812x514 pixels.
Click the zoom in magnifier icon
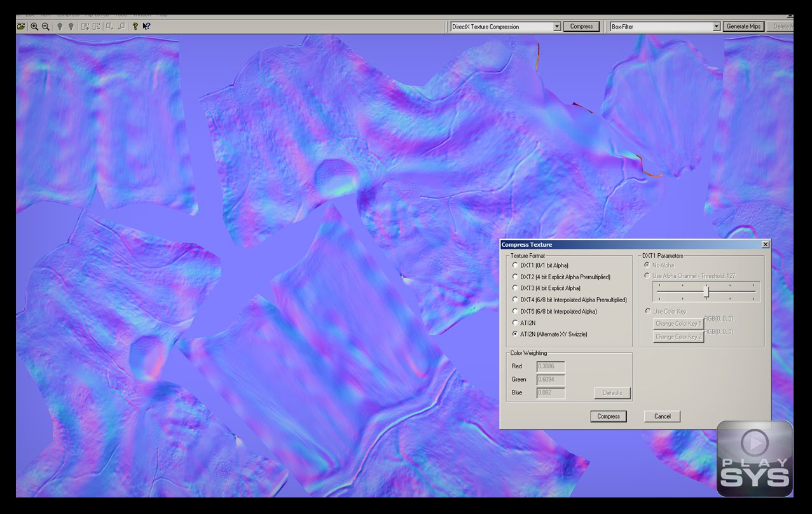[34, 27]
